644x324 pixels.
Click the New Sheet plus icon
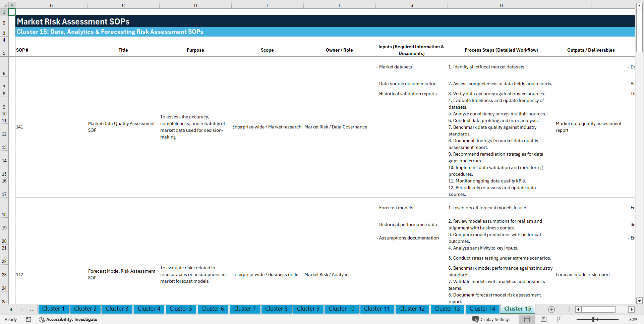click(x=551, y=309)
